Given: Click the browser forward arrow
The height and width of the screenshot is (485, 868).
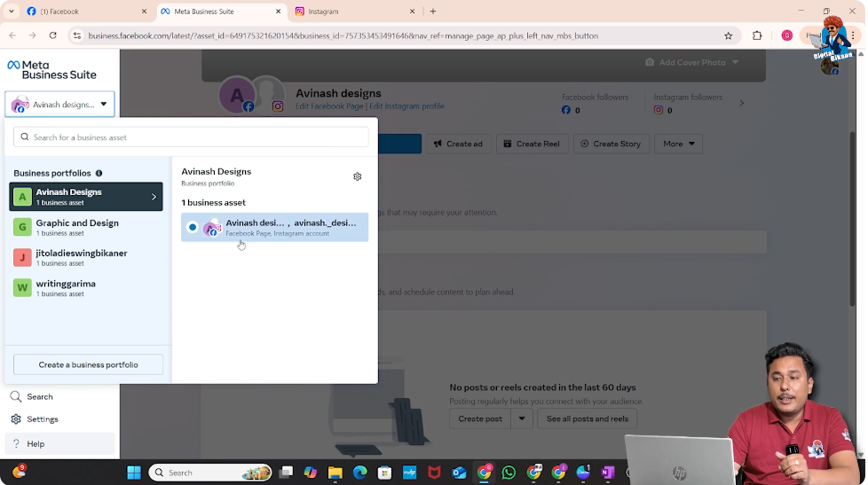Looking at the screenshot, I should [33, 35].
